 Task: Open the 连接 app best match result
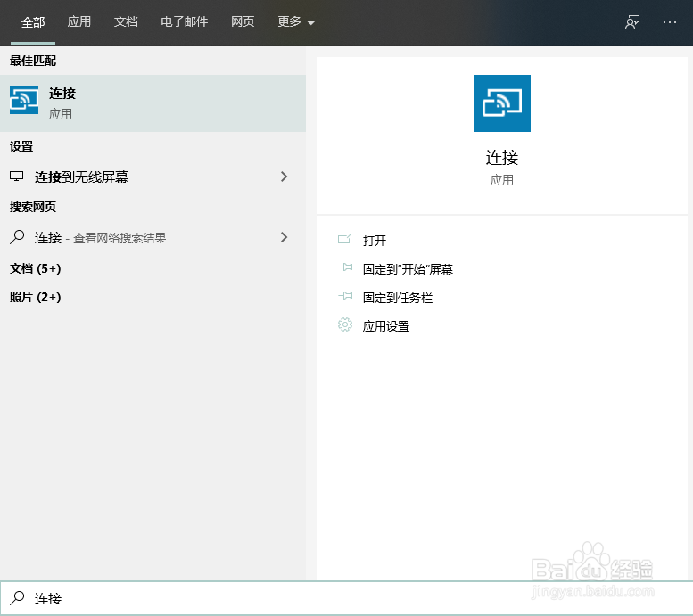[153, 103]
